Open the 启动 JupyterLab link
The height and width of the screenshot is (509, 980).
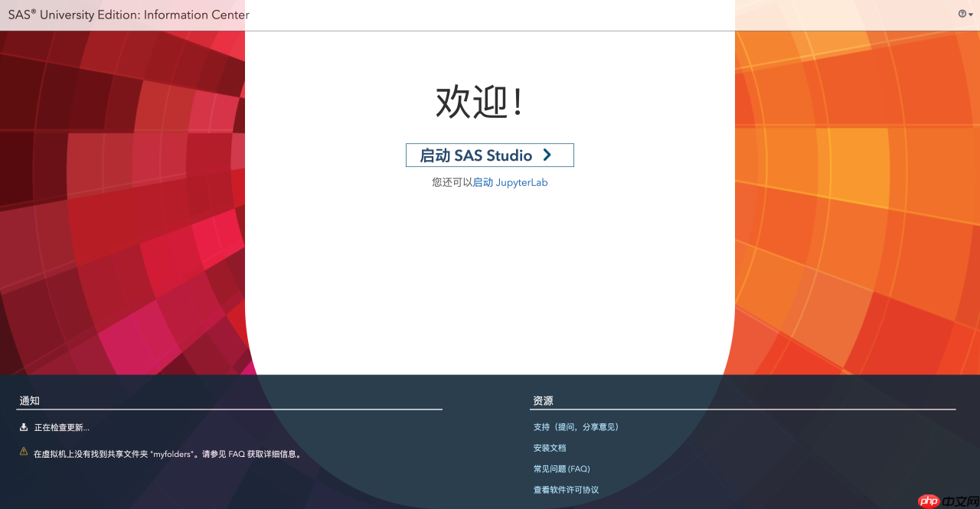point(510,183)
